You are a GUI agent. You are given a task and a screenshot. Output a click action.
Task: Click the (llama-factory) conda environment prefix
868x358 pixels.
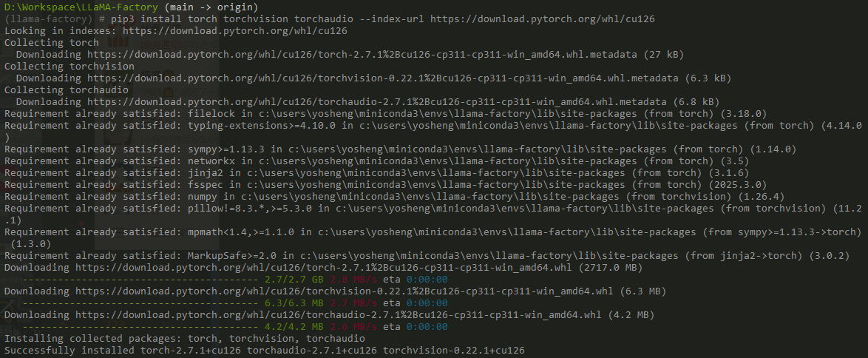pyautogui.click(x=41, y=19)
